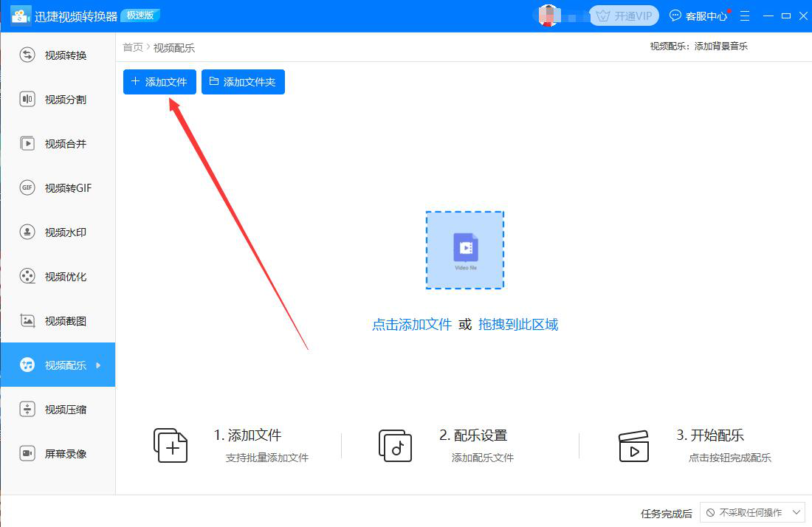812x527 pixels.
Task: Minimize the application window
Action: point(768,16)
